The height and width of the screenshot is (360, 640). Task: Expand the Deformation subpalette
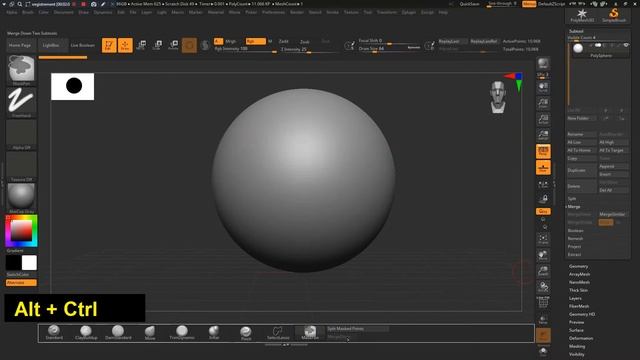click(x=581, y=338)
